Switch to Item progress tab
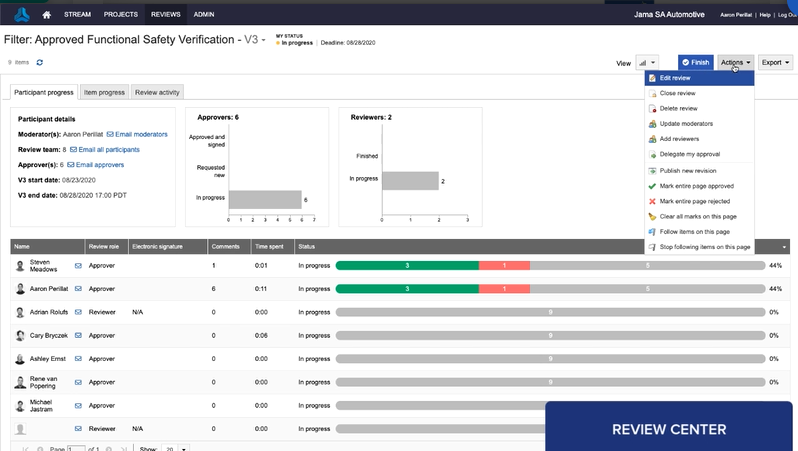This screenshot has width=798, height=451. pyautogui.click(x=104, y=92)
